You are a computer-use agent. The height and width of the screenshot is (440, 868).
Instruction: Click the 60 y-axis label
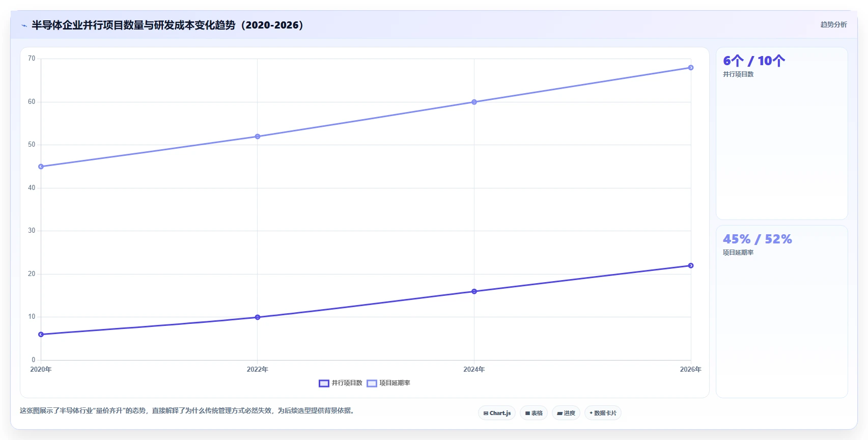[x=32, y=102]
